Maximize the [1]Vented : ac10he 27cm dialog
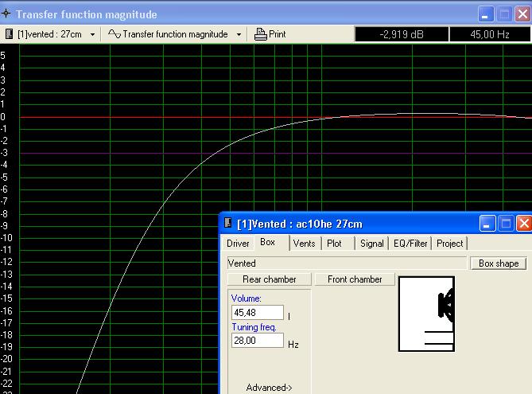The height and width of the screenshot is (394, 532). pyautogui.click(x=506, y=224)
